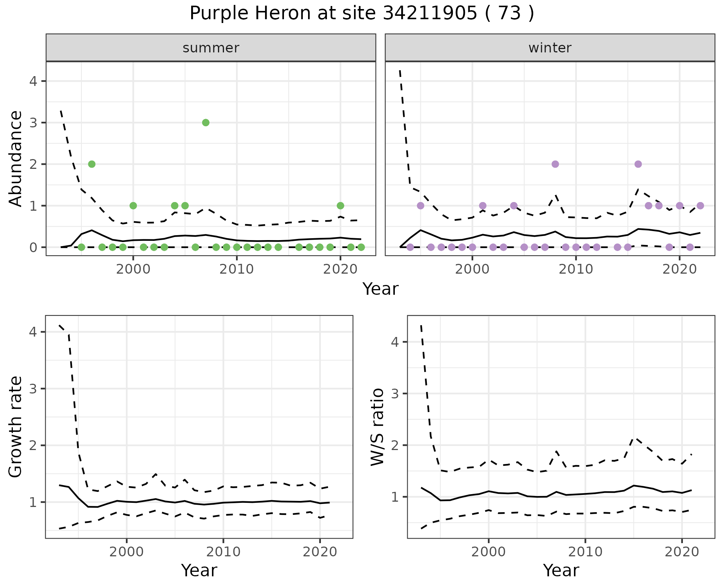
Task: Click the Year label under W/S ratio plot
Action: [x=561, y=570]
